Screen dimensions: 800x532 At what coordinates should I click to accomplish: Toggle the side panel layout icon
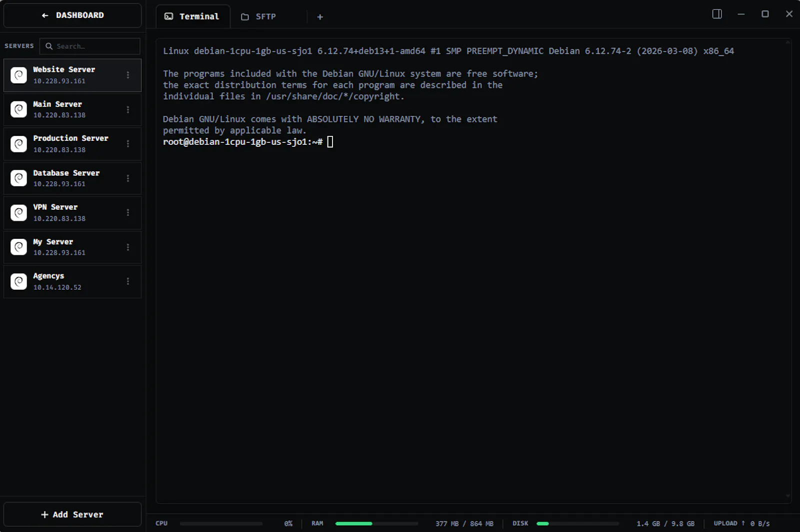coord(717,14)
